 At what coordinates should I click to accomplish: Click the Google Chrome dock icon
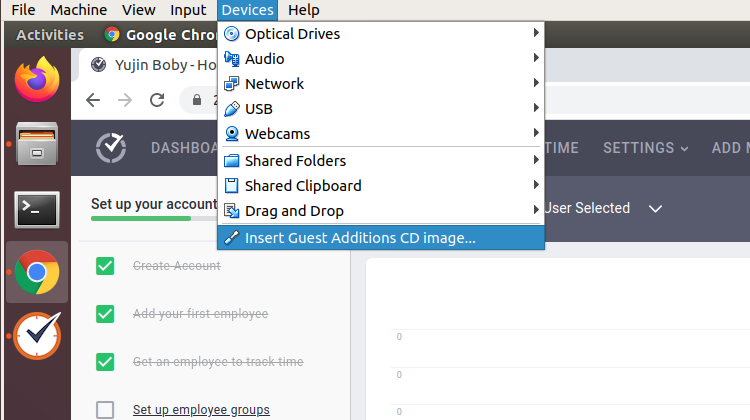pos(36,272)
